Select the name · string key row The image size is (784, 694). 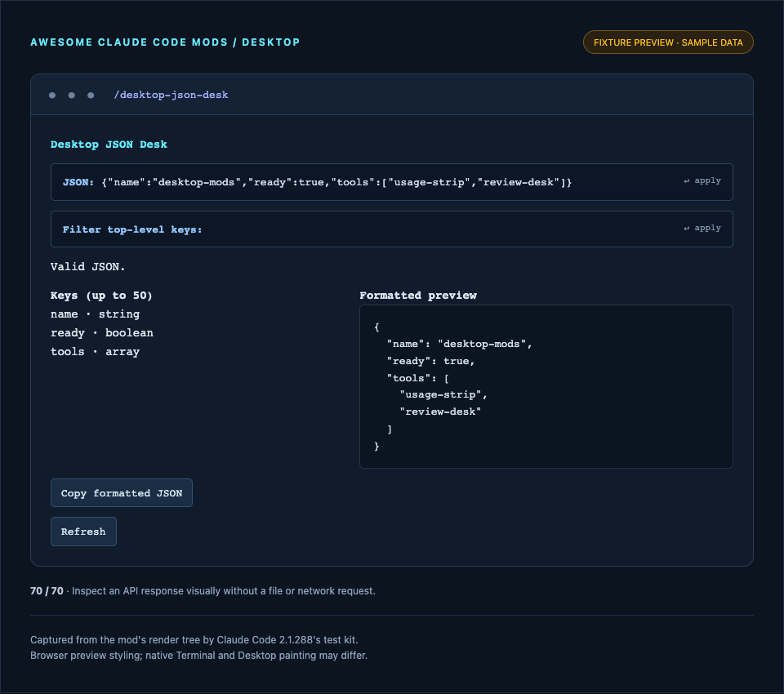(x=95, y=314)
